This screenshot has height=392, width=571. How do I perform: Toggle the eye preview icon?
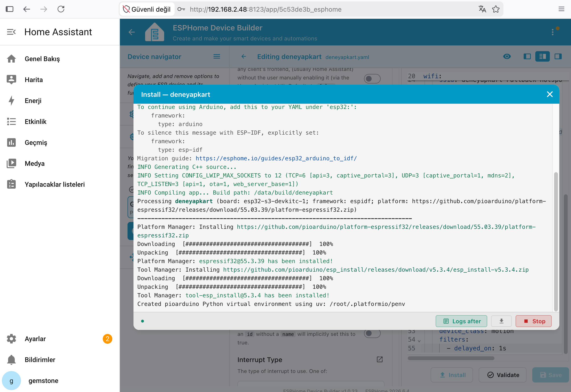pos(507,57)
